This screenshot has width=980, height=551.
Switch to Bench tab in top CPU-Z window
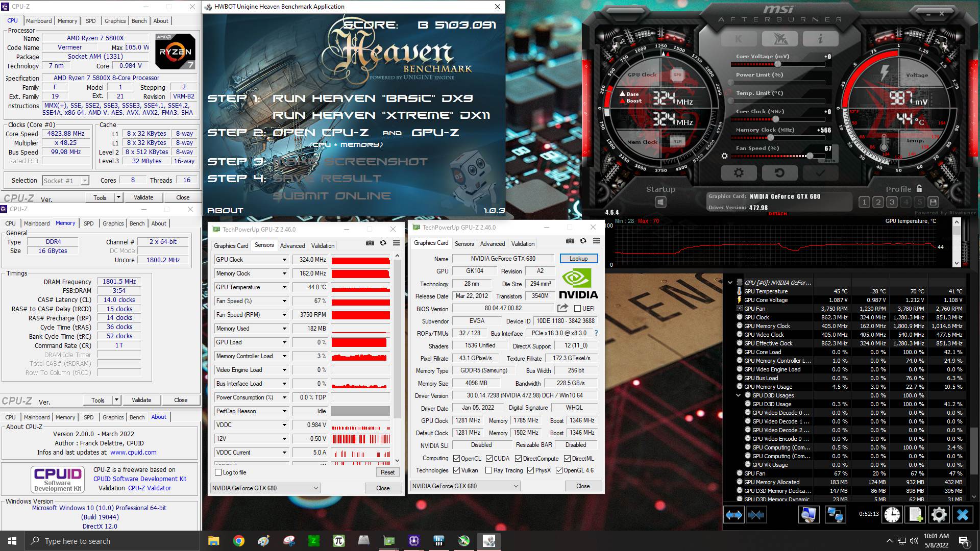click(139, 21)
